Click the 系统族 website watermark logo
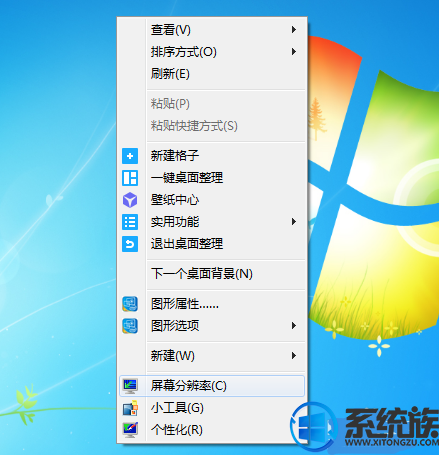The height and width of the screenshot is (455, 439). (x=365, y=427)
